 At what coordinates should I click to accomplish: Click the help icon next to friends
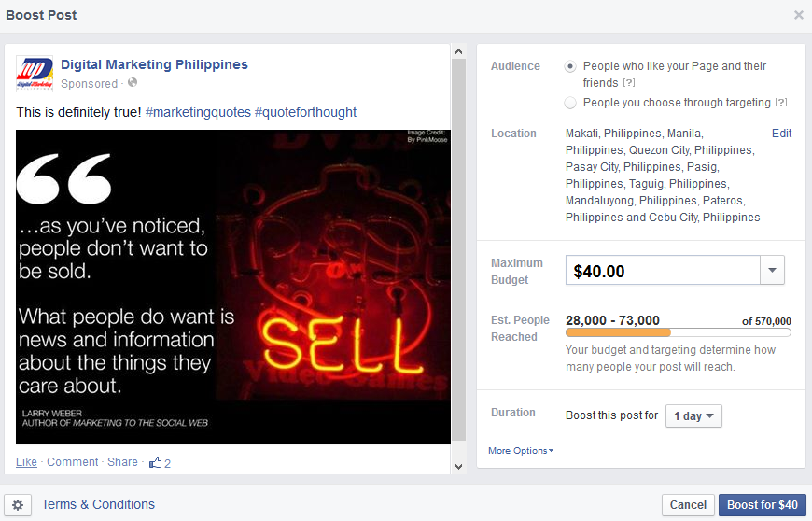[629, 83]
